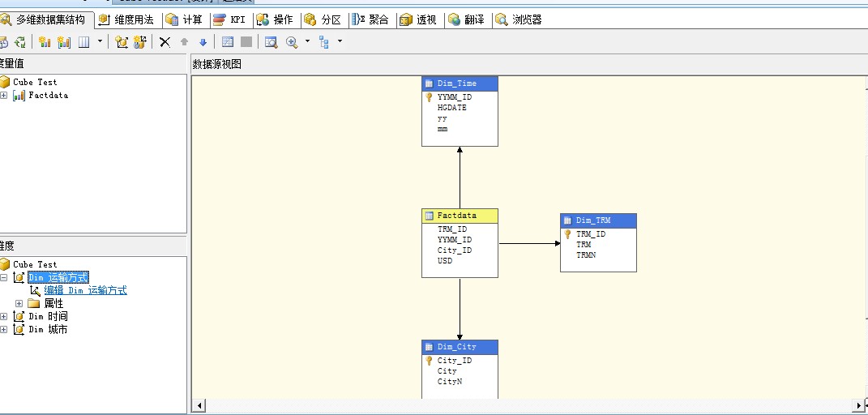Click TRMN column in Dim_TRM table

point(586,255)
